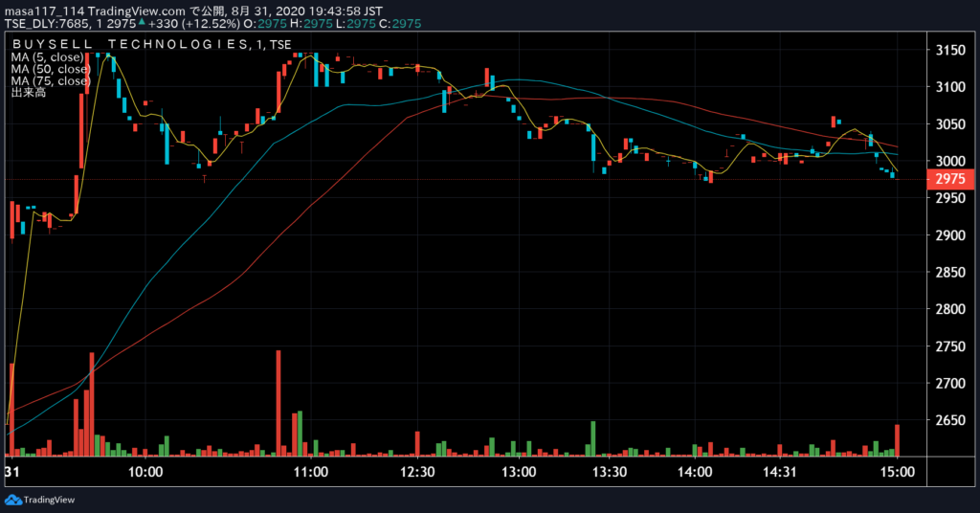Open the TradingView link at bottom left

49,500
